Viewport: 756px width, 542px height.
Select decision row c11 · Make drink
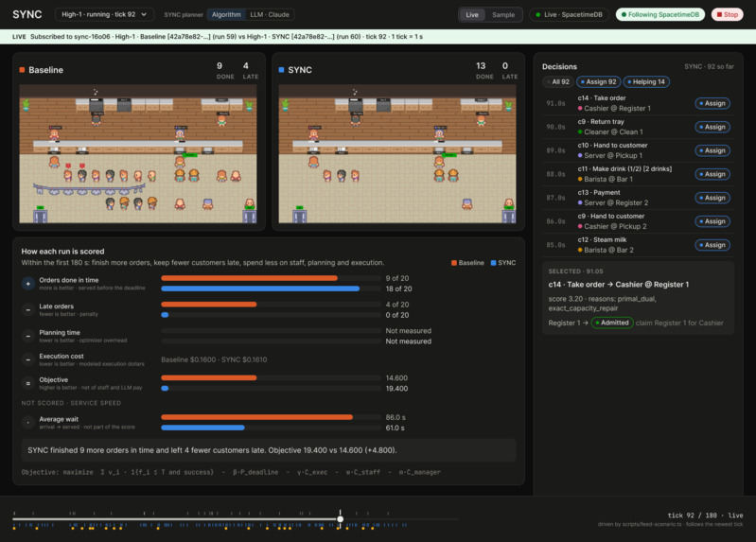coord(638,174)
